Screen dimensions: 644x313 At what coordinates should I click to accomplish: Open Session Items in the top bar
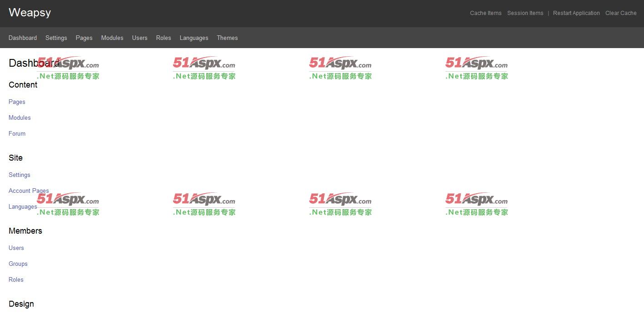point(525,13)
